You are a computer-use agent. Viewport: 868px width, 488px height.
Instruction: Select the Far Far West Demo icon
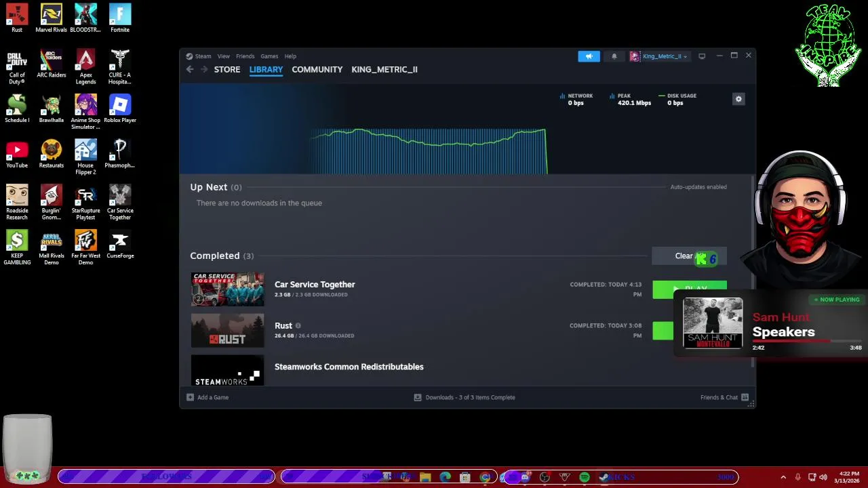pos(85,247)
